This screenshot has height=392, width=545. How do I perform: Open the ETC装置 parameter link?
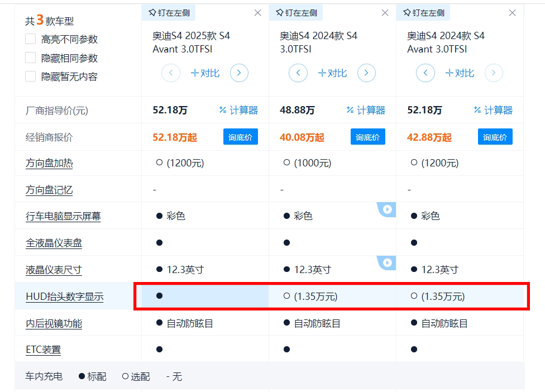click(x=44, y=349)
